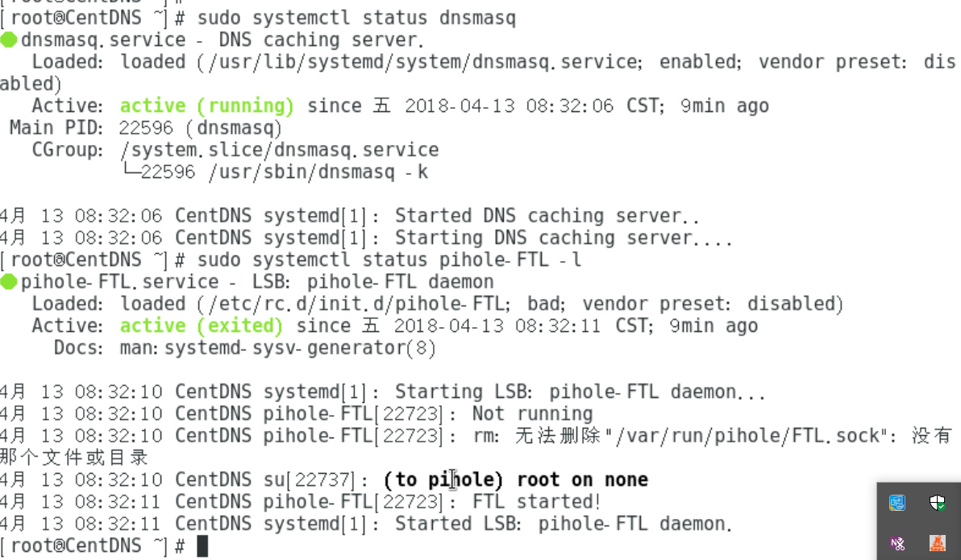Click the green status dot beside dnsmasq.service
Viewport: 961px width, 560px height.
click(x=9, y=40)
